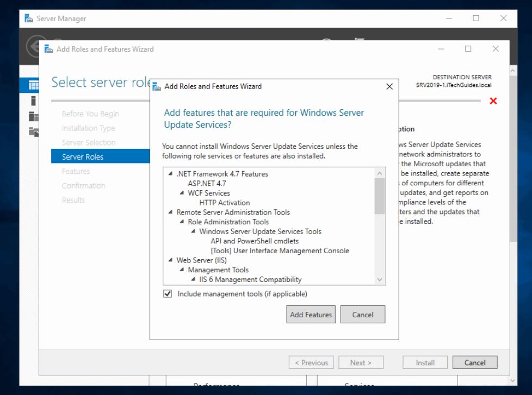Click the Previous wizard button
This screenshot has width=532, height=395.
311,362
